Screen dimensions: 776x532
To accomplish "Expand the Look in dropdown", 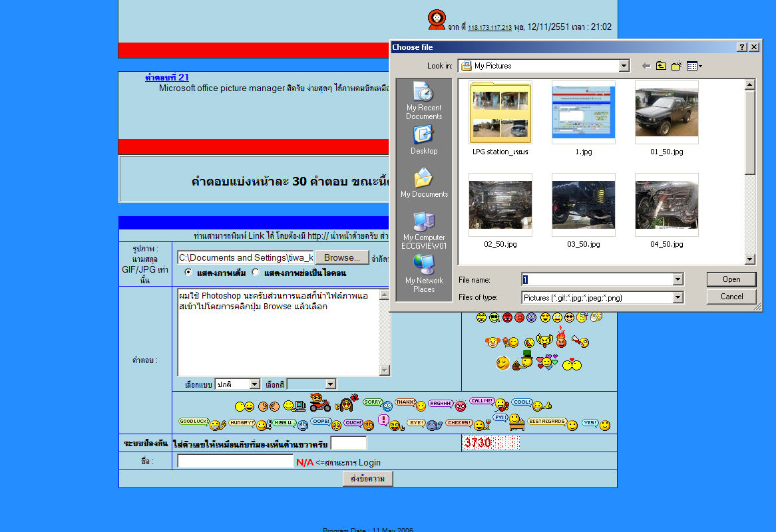I will (x=624, y=66).
